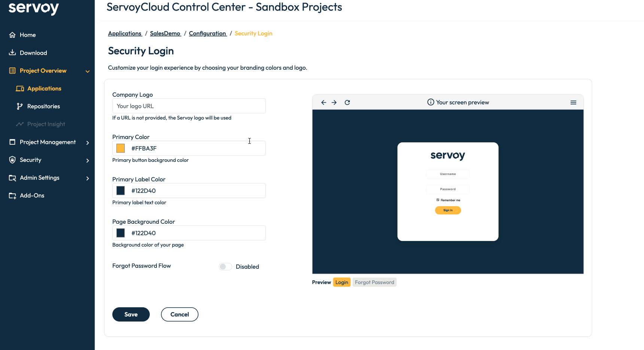Click the Repositories branch icon
Screen dimensions: 644x350
tap(20, 106)
